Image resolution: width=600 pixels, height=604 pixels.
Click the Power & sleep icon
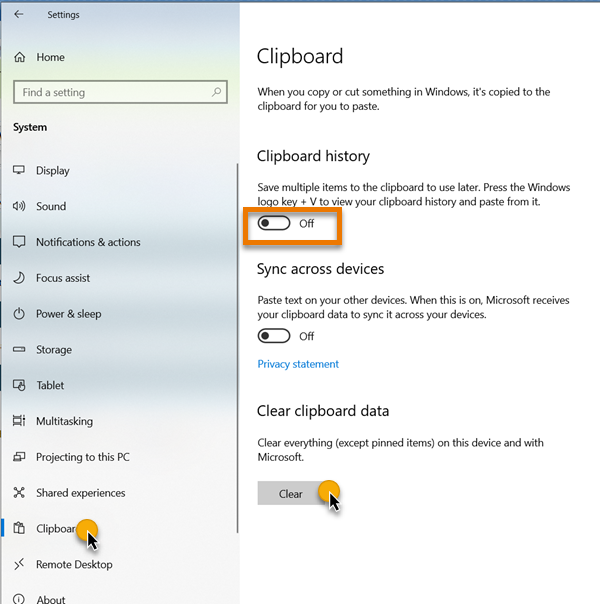coord(19,314)
